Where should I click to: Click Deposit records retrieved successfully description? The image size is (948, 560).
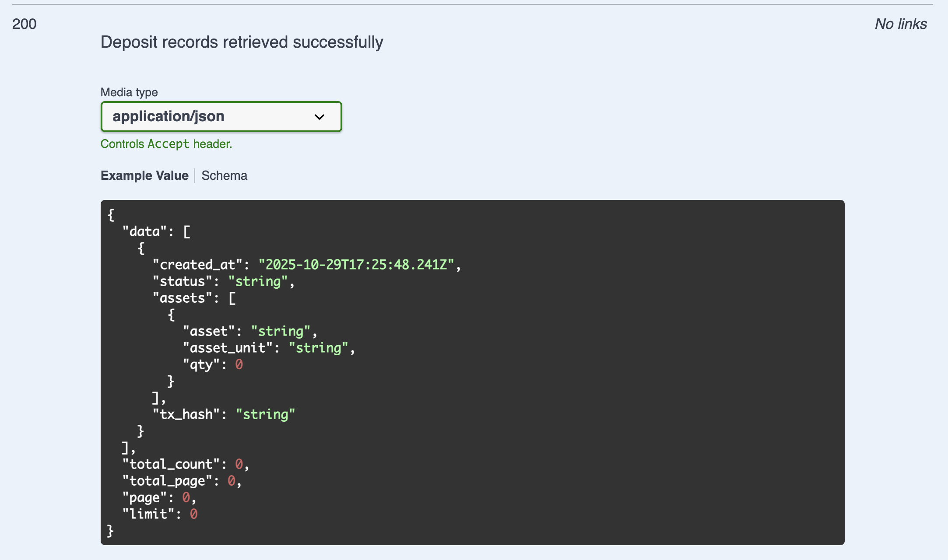(x=242, y=42)
